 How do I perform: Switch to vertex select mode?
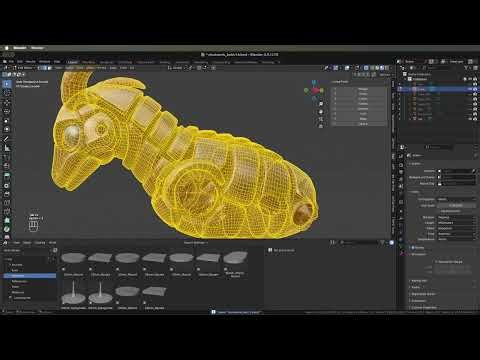pos(40,68)
